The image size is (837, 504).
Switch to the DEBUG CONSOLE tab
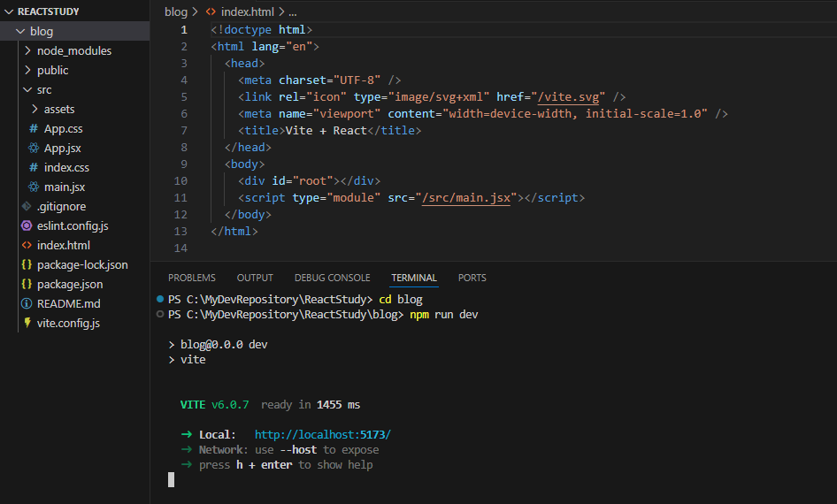pyautogui.click(x=332, y=278)
